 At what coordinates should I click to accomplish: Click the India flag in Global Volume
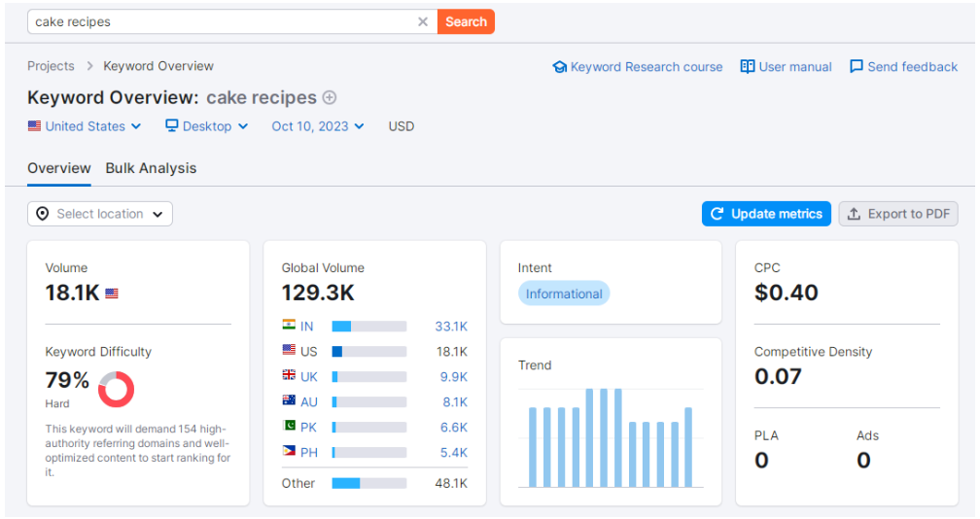289,326
